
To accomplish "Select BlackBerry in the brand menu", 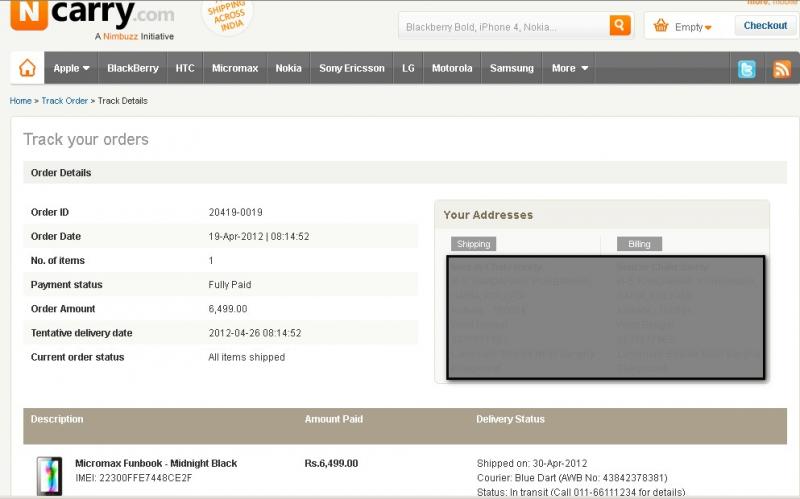I will click(133, 68).
